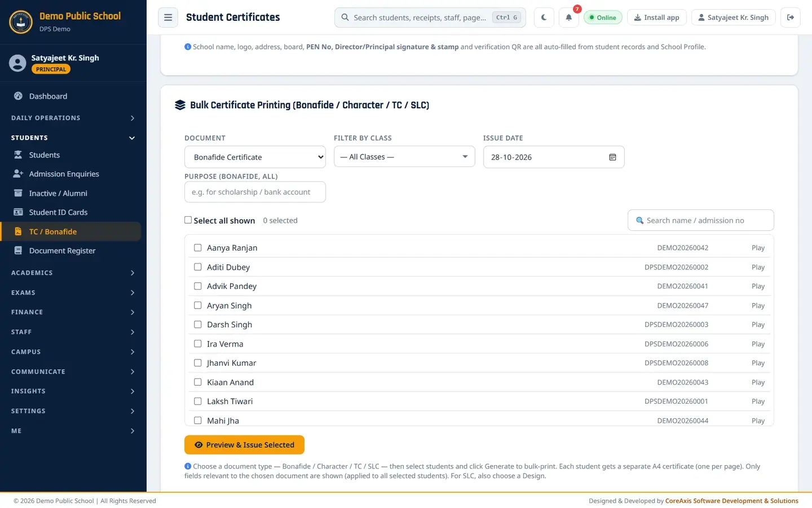812x508 pixels.
Task: Click the Search name / admission no field
Action: (701, 220)
